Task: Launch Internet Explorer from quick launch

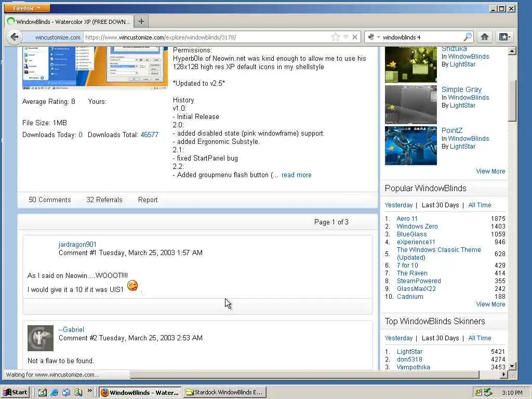Action: pyautogui.click(x=54, y=393)
